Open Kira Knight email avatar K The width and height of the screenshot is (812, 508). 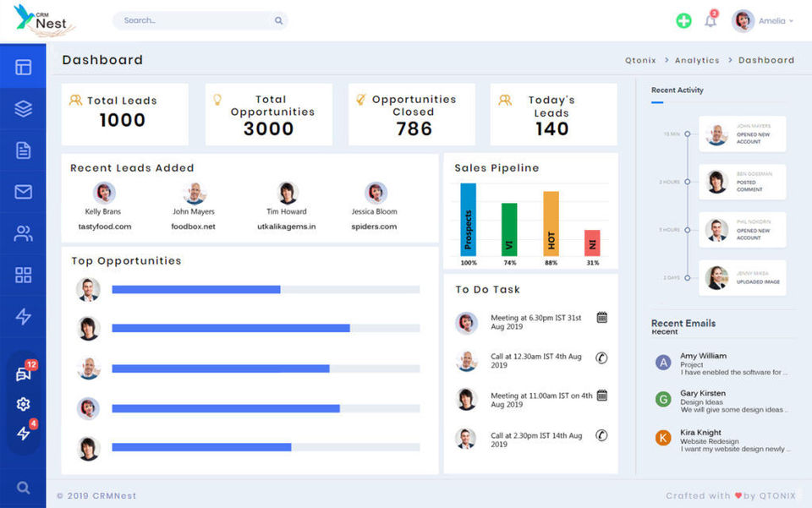click(x=663, y=438)
